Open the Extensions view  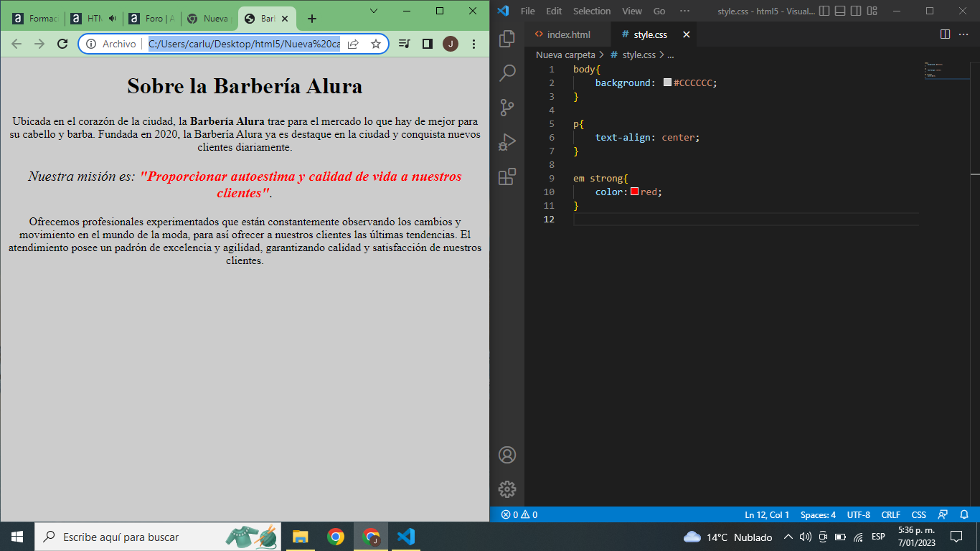click(x=507, y=176)
